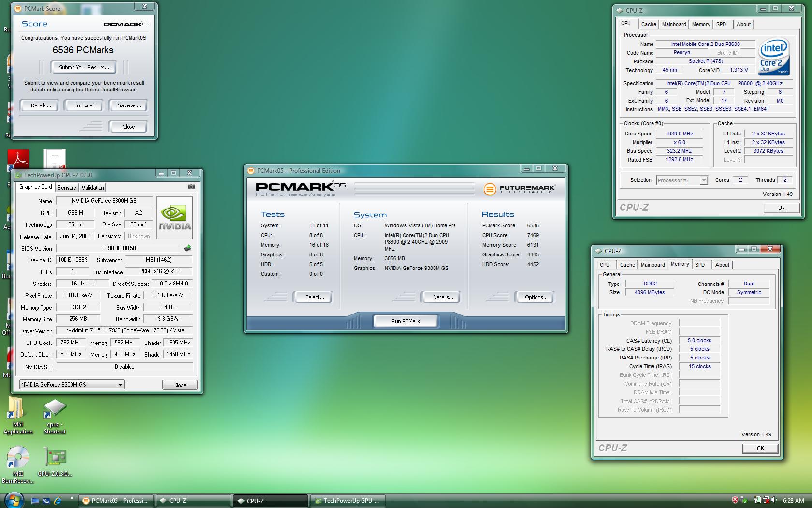The width and height of the screenshot is (812, 508).
Task: Click Switch between windows quick launch icon
Action: [x=46, y=501]
